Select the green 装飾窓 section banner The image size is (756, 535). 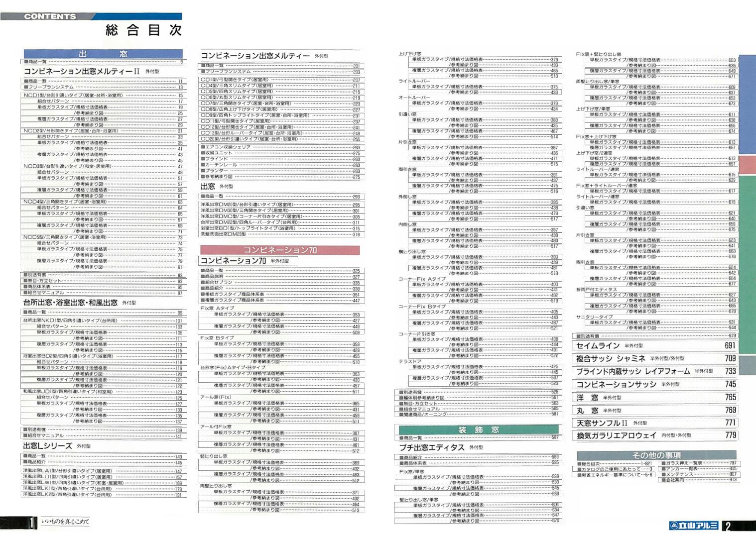point(479,429)
